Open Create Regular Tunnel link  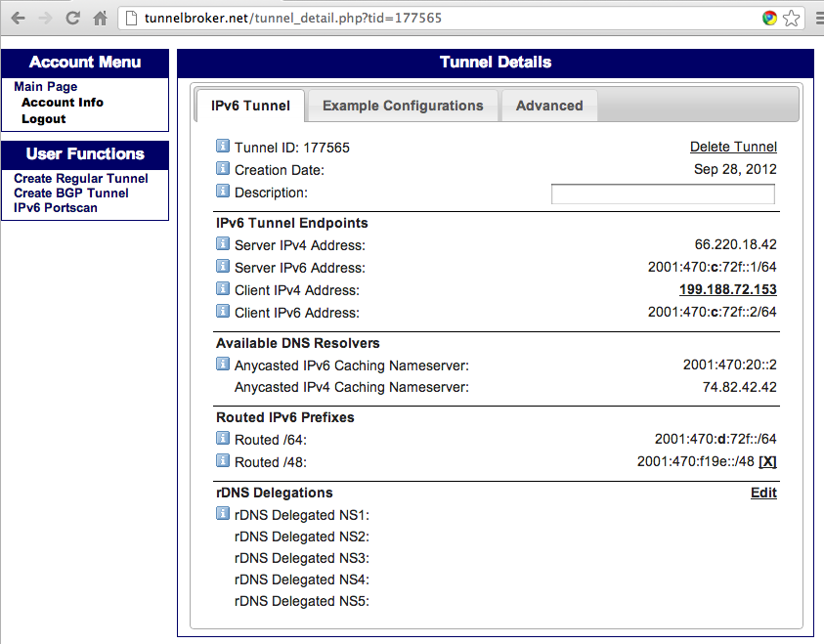click(x=81, y=179)
